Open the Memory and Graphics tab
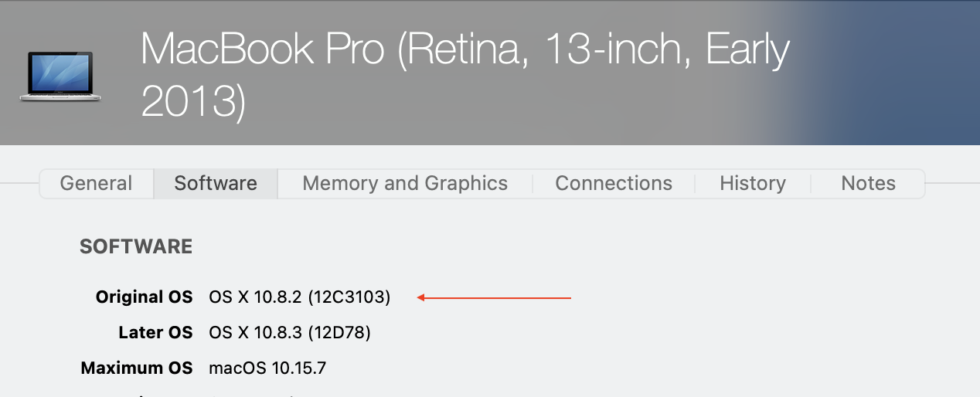 [x=405, y=184]
